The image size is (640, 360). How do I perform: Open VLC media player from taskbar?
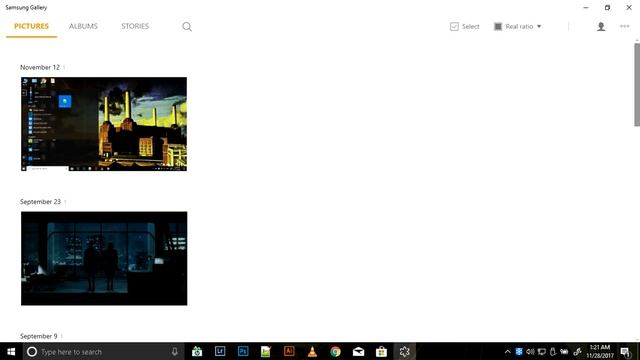[312, 351]
